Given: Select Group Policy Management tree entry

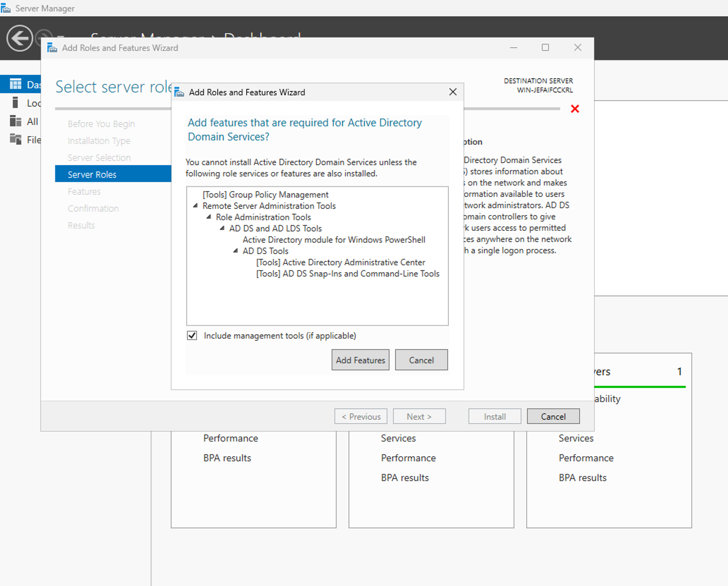Looking at the screenshot, I should 265,194.
